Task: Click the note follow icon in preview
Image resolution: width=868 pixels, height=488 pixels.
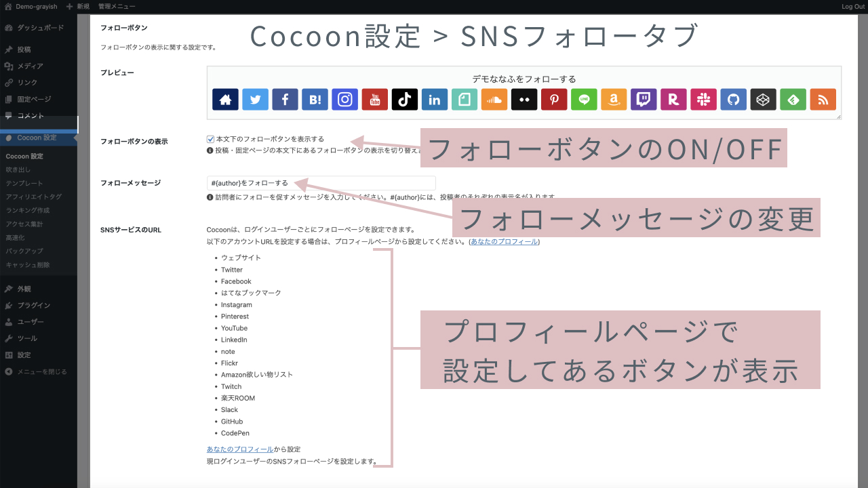Action: point(465,100)
